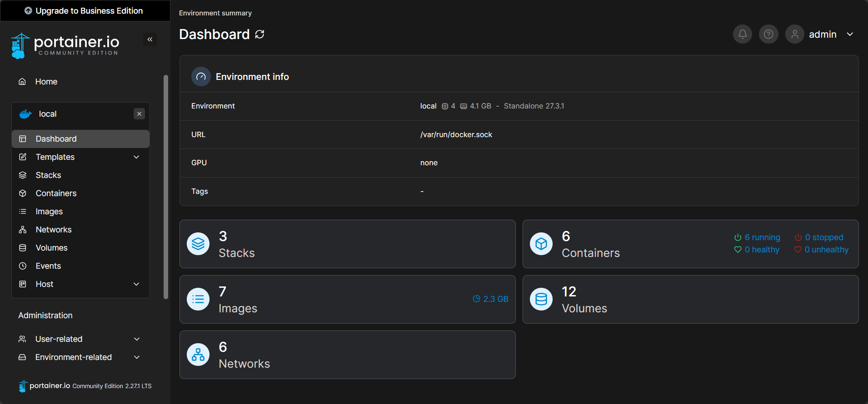Click the sidebar vertical scrollbar

click(166, 186)
